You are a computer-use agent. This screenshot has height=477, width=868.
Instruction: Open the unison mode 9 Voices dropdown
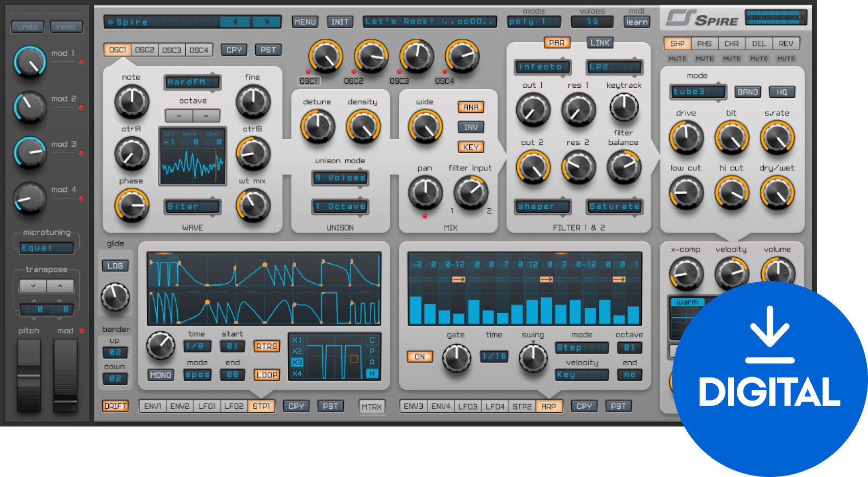340,178
